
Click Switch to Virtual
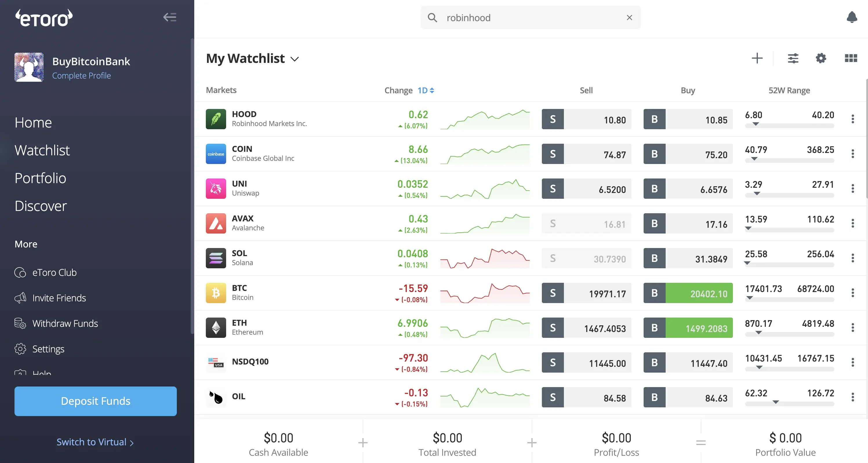pos(95,442)
